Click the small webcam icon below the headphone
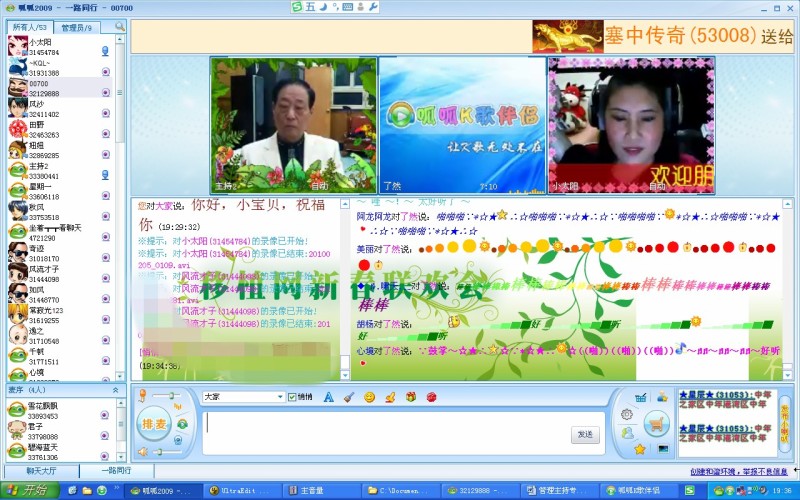The width and height of the screenshot is (800, 500). pyautogui.click(x=178, y=439)
